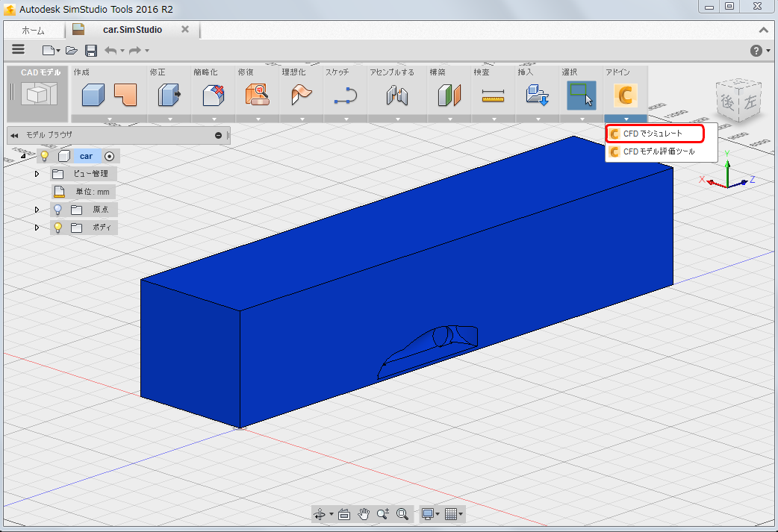Viewport: 778px width, 532px height.
Task: Click the orbit tool in navigation bar
Action: [x=320, y=514]
